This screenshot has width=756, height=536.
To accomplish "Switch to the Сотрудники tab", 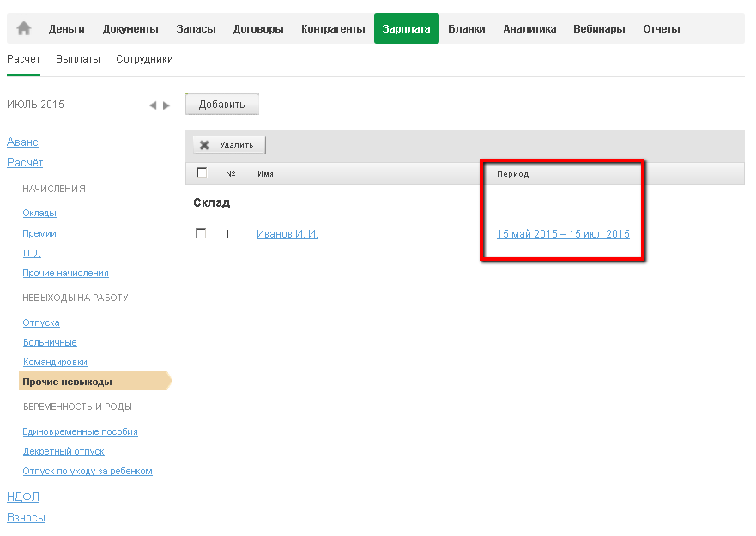I will point(144,59).
